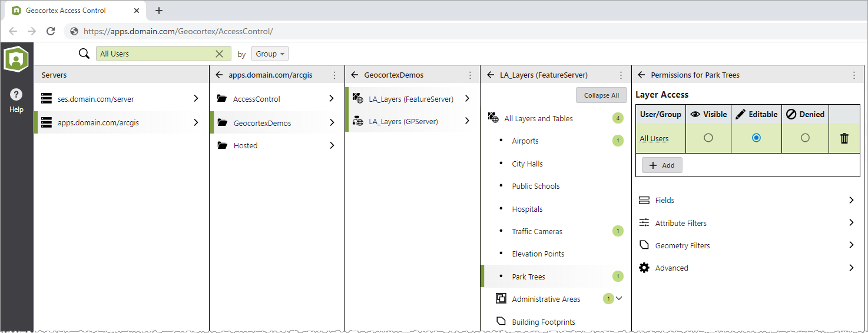
Task: Click the browser back arrow
Action: [13, 31]
